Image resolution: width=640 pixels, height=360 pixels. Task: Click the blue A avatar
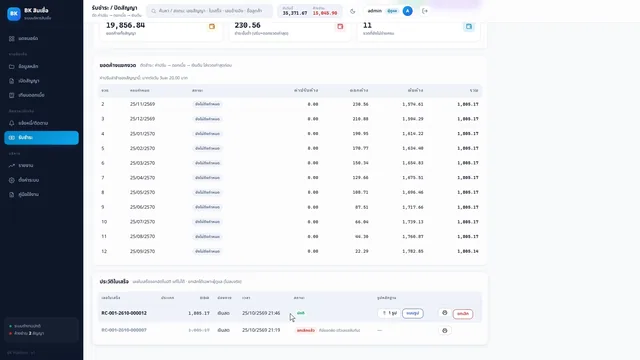[407, 11]
